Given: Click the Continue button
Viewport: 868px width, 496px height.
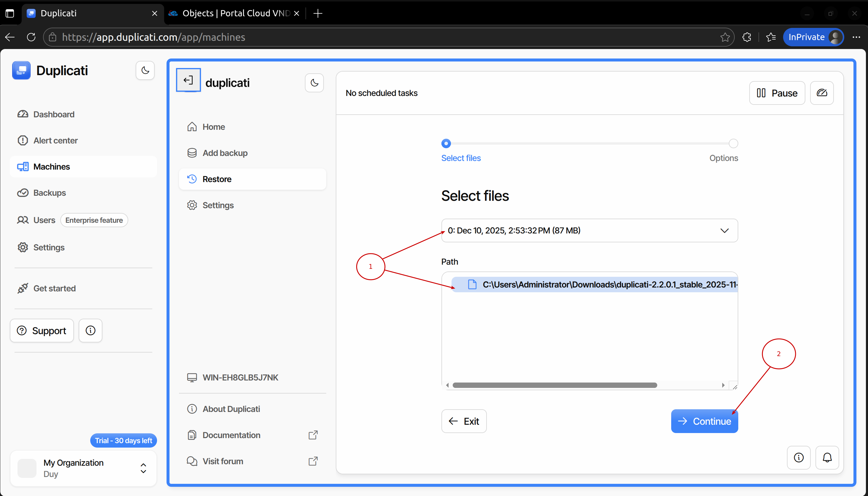Looking at the screenshot, I should coord(704,421).
